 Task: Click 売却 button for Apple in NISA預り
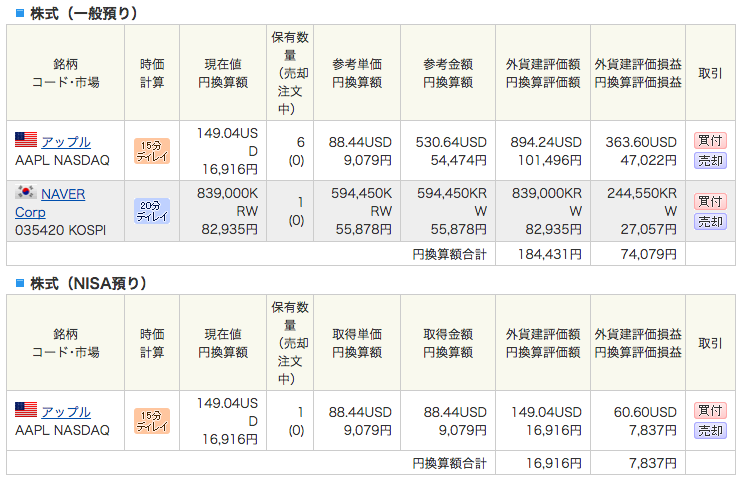point(710,430)
